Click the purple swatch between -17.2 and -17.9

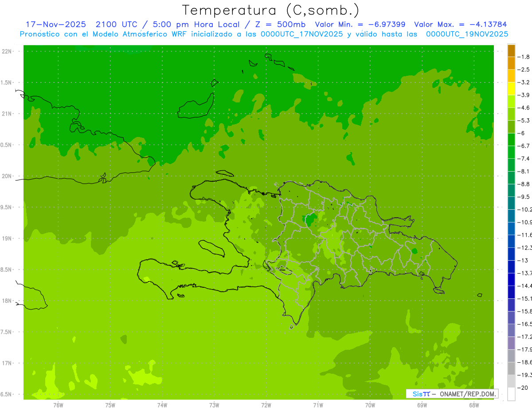click(x=511, y=343)
